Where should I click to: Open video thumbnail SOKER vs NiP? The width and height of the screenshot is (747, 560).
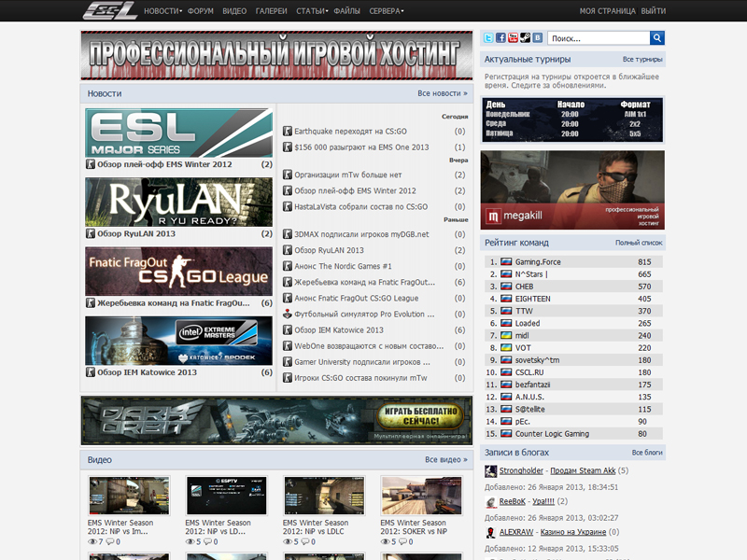421,496
